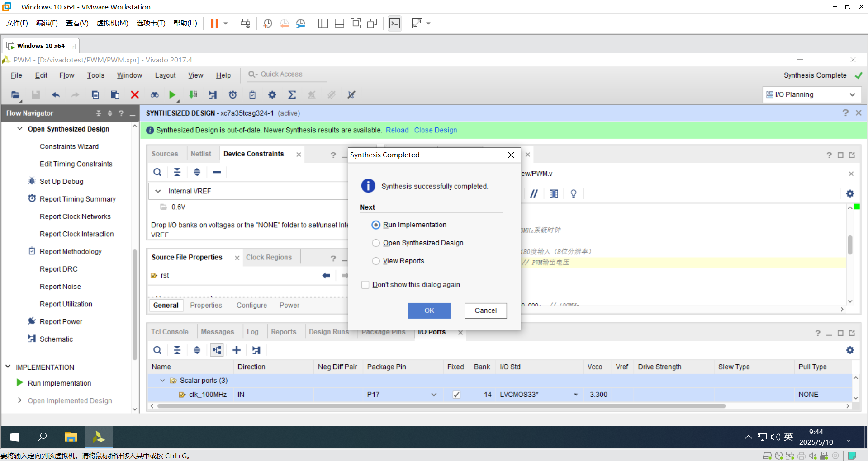Click the editor vertical scrollbar thumb

pyautogui.click(x=850, y=245)
